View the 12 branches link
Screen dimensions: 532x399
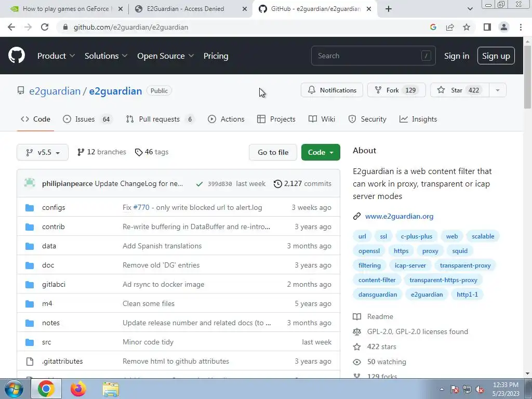(102, 152)
